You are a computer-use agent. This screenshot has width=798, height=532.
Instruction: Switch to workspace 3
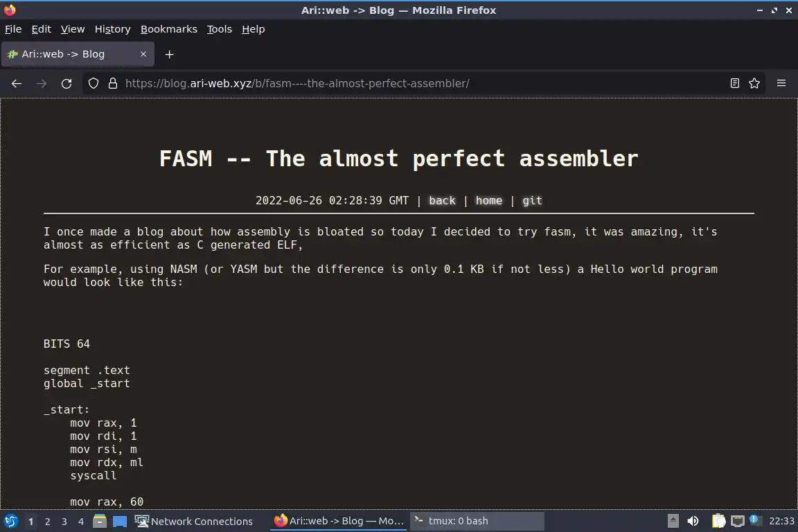(x=64, y=522)
